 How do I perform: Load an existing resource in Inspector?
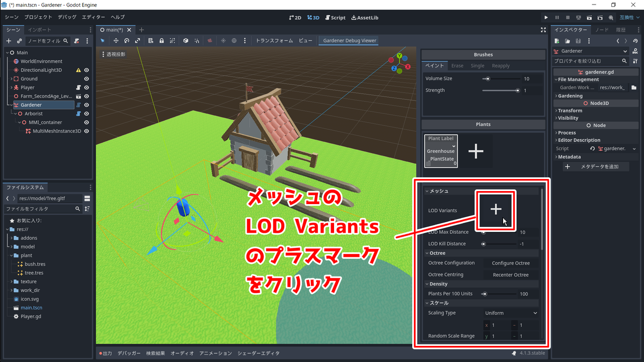(x=568, y=41)
